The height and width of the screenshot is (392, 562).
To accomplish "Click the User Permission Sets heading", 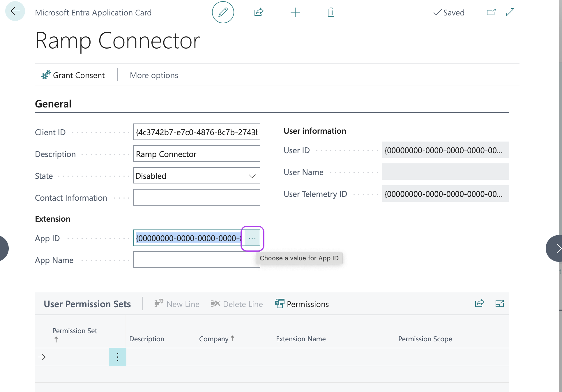I will (87, 304).
